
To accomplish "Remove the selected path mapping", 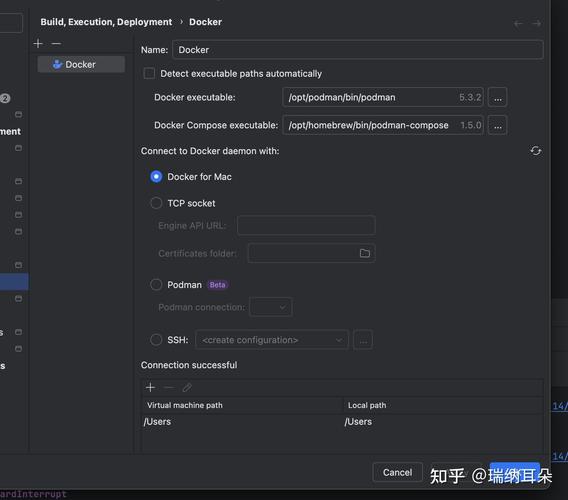I will click(169, 388).
